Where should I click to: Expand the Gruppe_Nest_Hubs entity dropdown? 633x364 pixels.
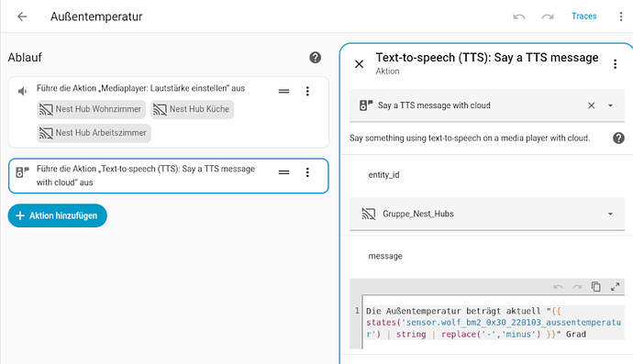tap(610, 214)
